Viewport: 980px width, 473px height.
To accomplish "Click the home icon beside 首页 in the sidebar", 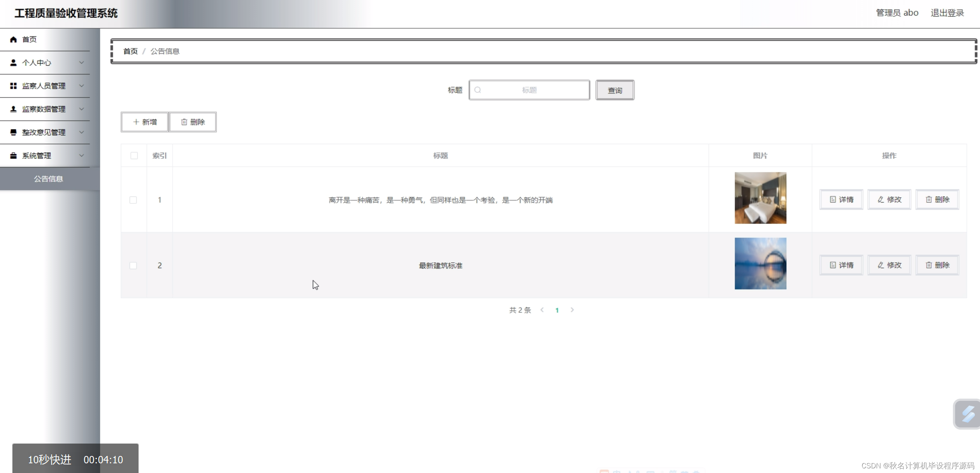I will click(x=14, y=40).
